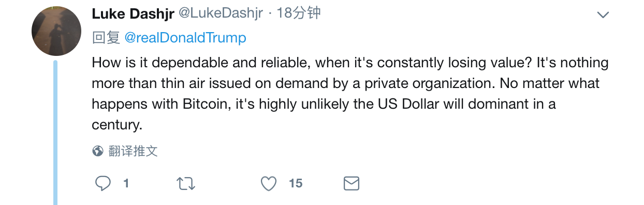Click the reply speech bubble icon
The height and width of the screenshot is (205, 644).
coord(103,183)
